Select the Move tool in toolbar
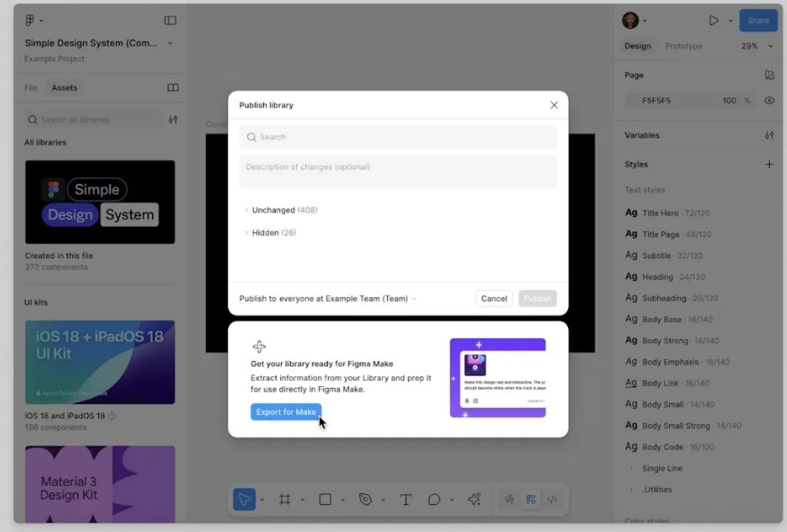The height and width of the screenshot is (532, 787). [244, 500]
